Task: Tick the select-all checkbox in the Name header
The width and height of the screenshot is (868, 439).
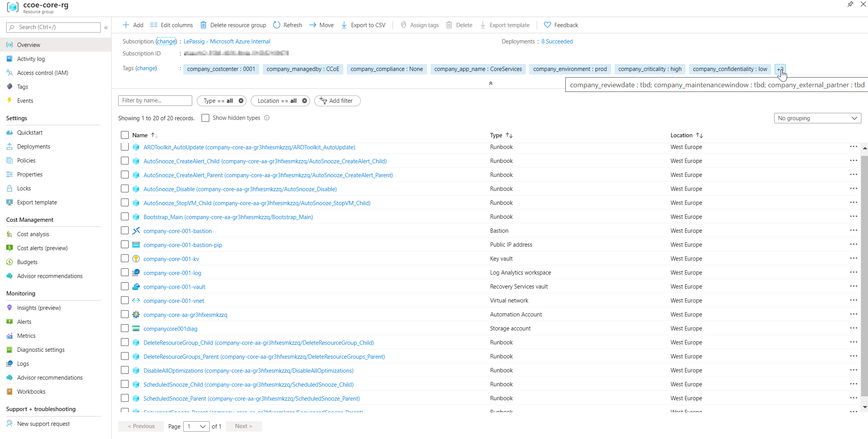Action: (125, 135)
